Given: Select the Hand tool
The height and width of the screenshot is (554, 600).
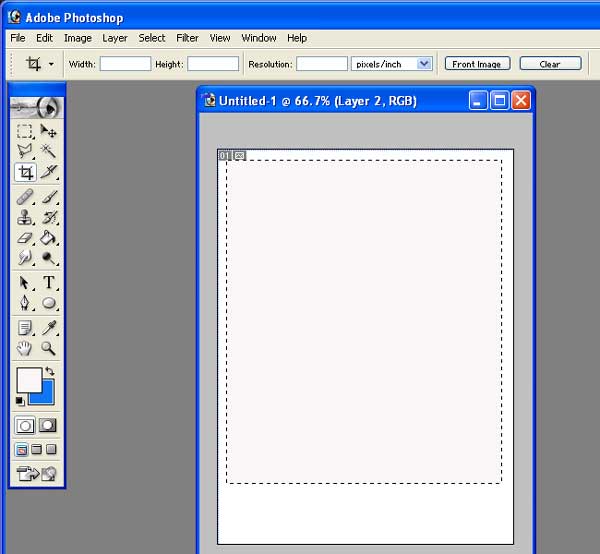Looking at the screenshot, I should pos(25,348).
